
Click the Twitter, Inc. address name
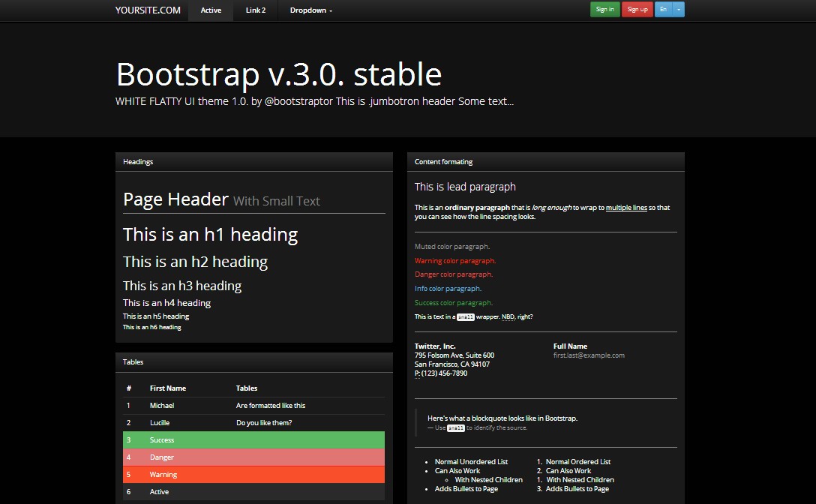[x=434, y=346]
